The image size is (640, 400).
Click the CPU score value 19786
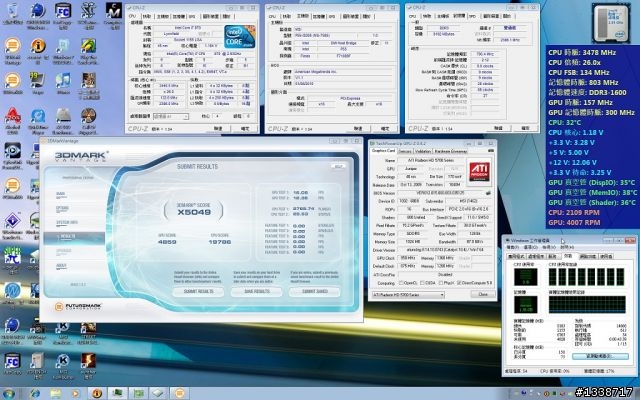tap(220, 242)
